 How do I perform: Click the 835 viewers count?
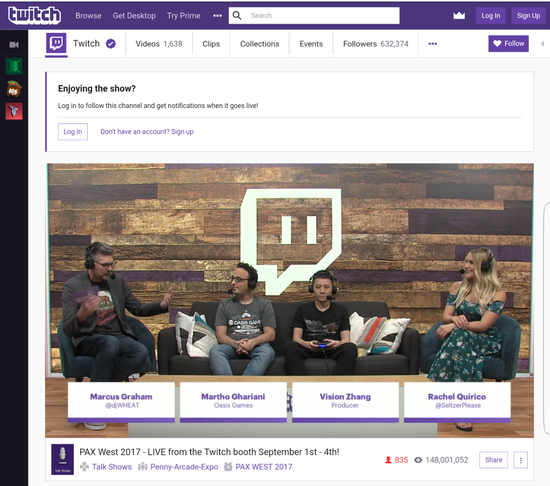(401, 460)
